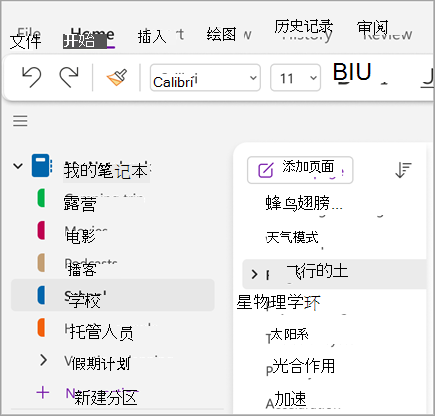Open the 光合作用 page
435x416 pixels.
(303, 366)
